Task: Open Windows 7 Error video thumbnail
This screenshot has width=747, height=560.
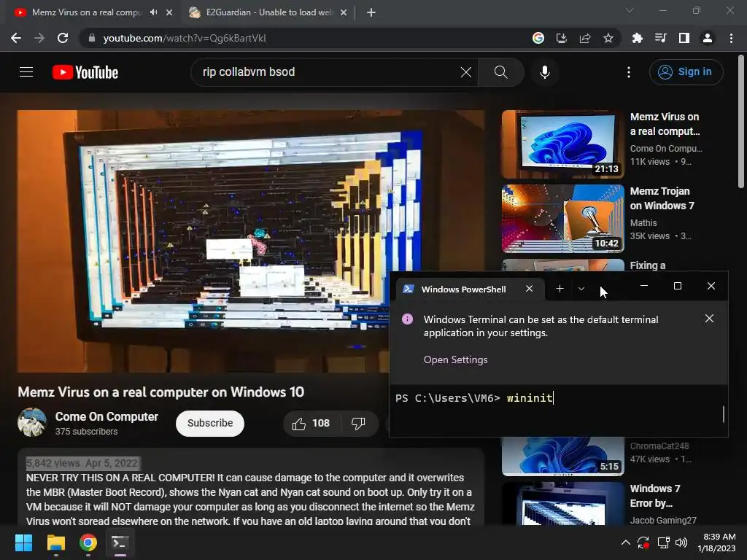Action: pyautogui.click(x=562, y=504)
